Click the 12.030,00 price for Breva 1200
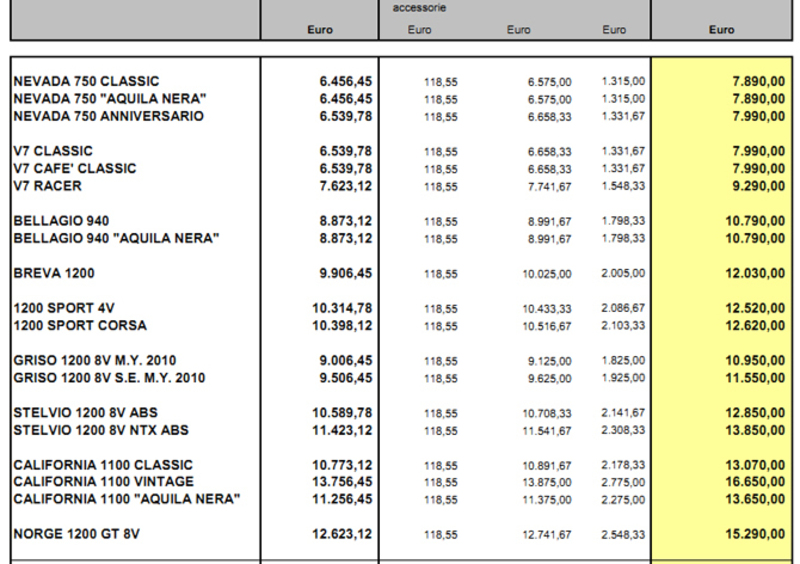Viewport: 800px width, 564px height. 757,274
